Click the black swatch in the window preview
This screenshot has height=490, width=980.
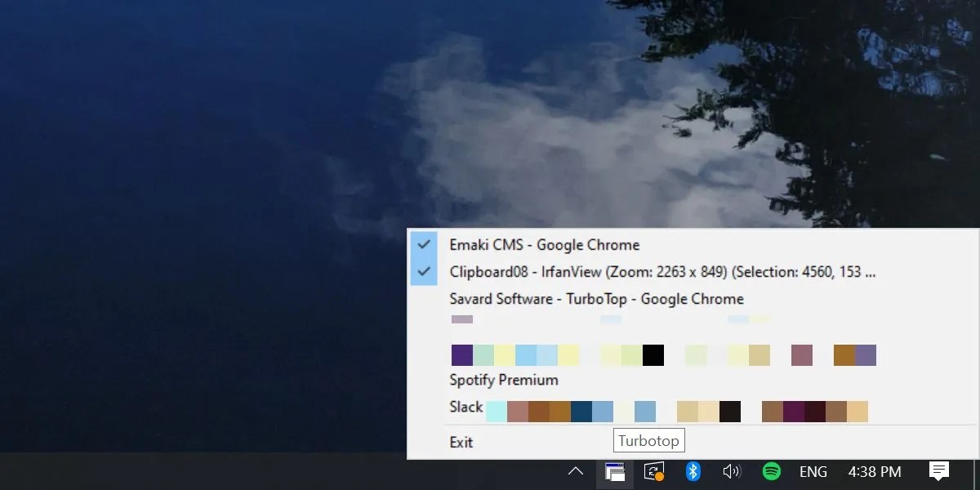[x=653, y=354]
